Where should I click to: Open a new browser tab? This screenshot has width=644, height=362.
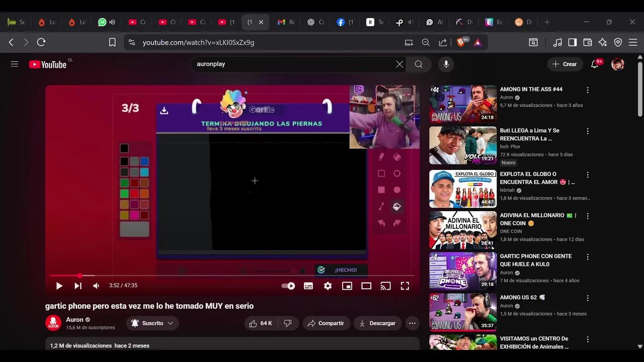(x=547, y=22)
